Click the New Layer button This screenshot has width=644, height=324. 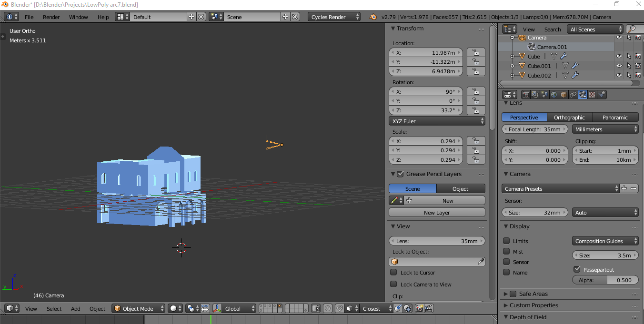point(437,213)
